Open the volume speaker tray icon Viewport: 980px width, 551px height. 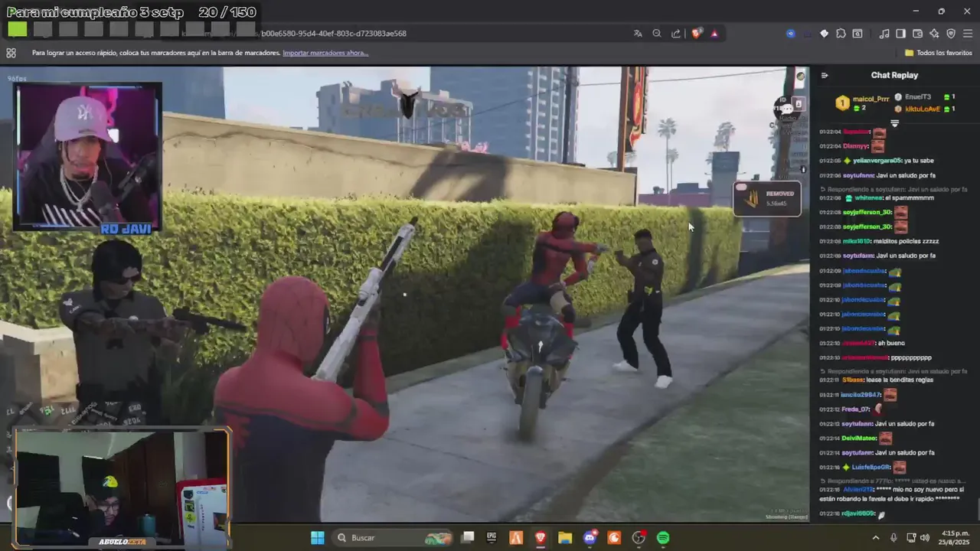click(x=924, y=538)
